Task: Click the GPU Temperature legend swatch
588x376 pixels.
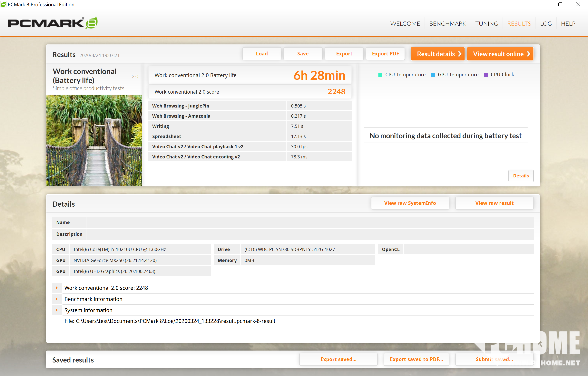Action: coord(433,75)
